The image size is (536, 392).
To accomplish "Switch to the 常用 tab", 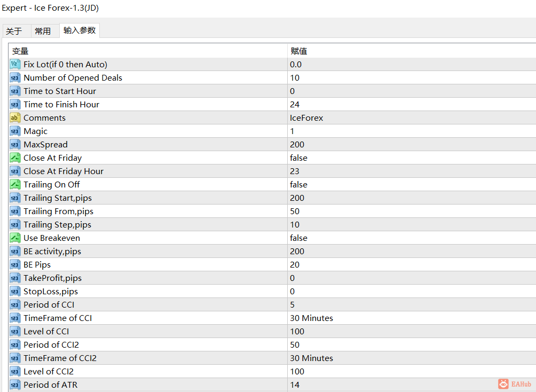I will pos(43,31).
